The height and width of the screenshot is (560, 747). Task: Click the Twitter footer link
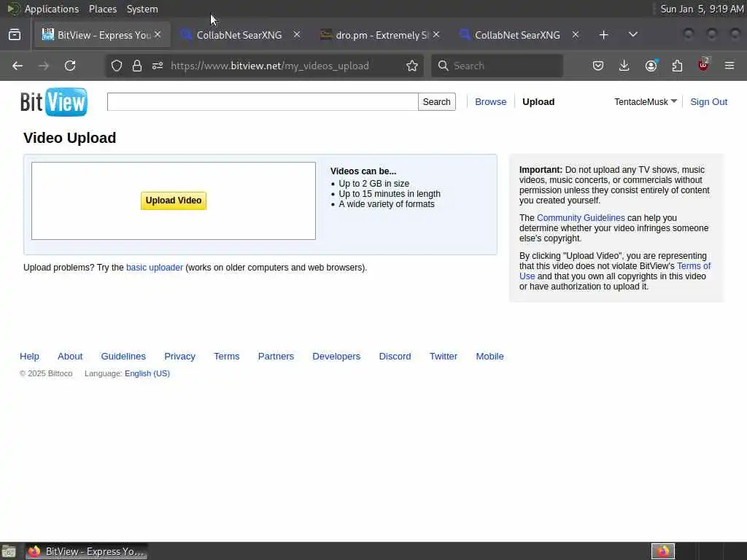coord(444,356)
